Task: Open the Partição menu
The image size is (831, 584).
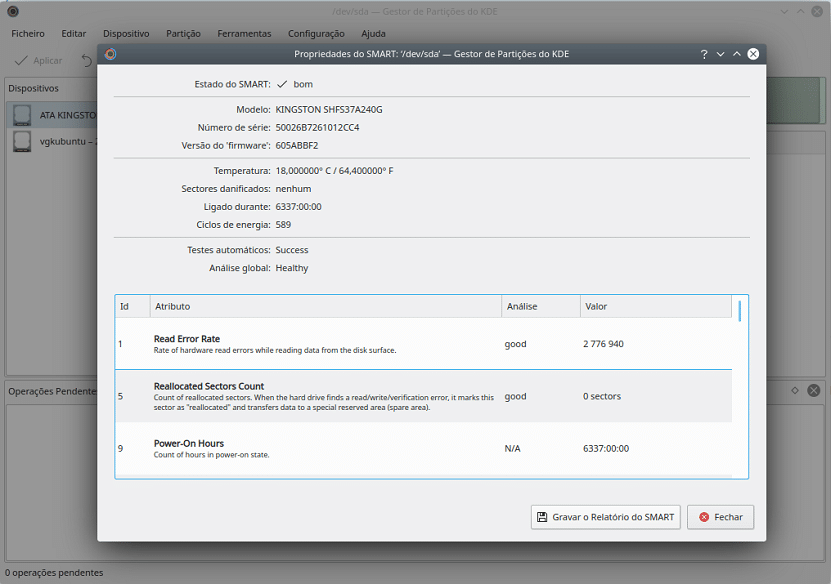Action: click(x=183, y=33)
